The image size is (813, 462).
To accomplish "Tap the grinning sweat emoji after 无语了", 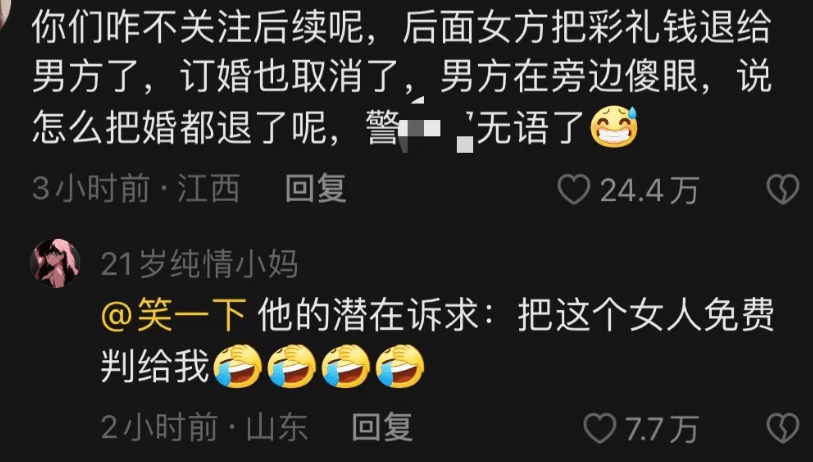I will pos(614,126).
